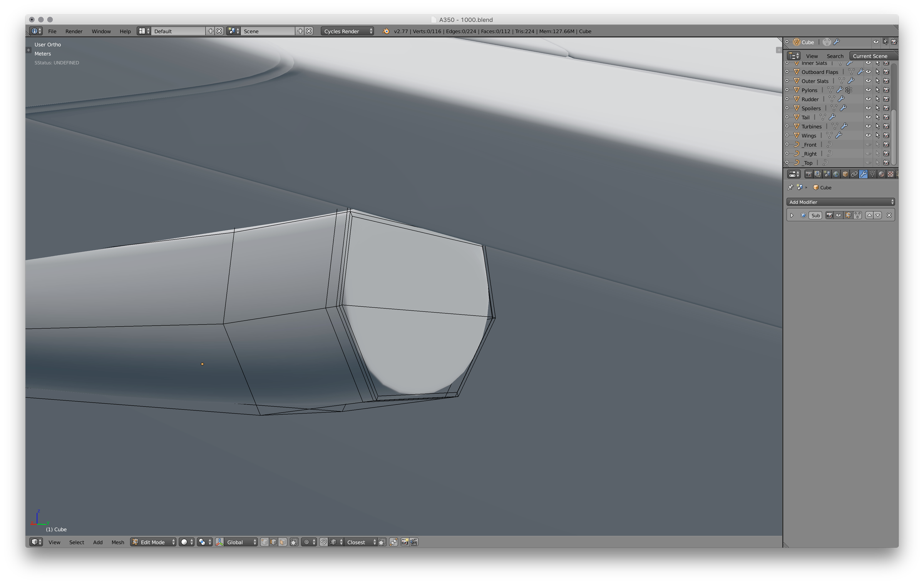Toggle render camera for Wings object
924x584 pixels.
[886, 135]
